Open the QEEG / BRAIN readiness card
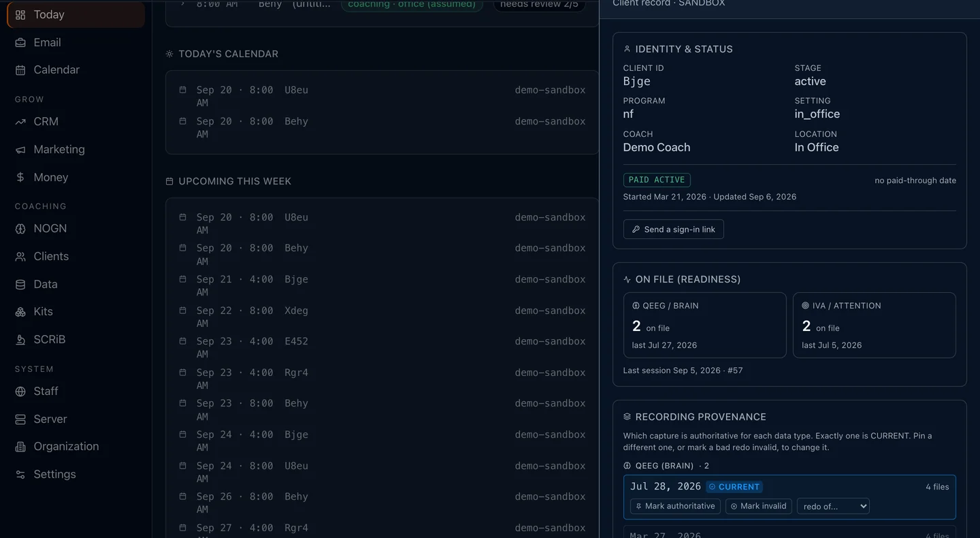980x538 pixels. 705,326
